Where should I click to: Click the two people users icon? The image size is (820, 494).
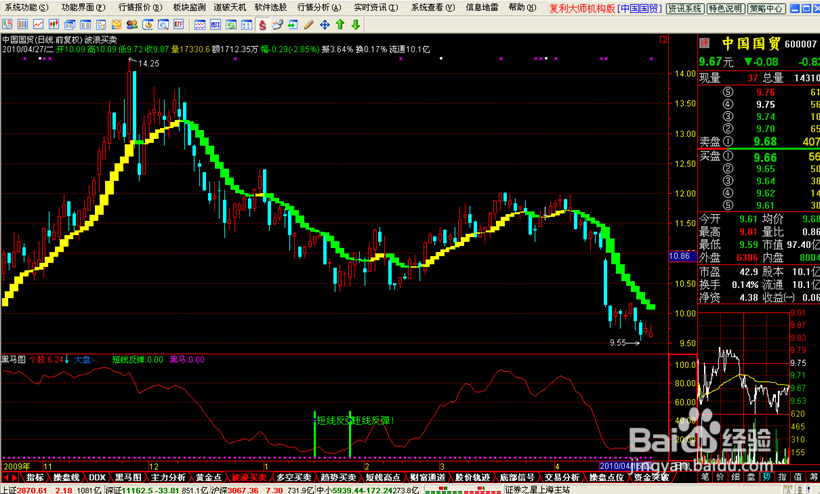click(132, 25)
